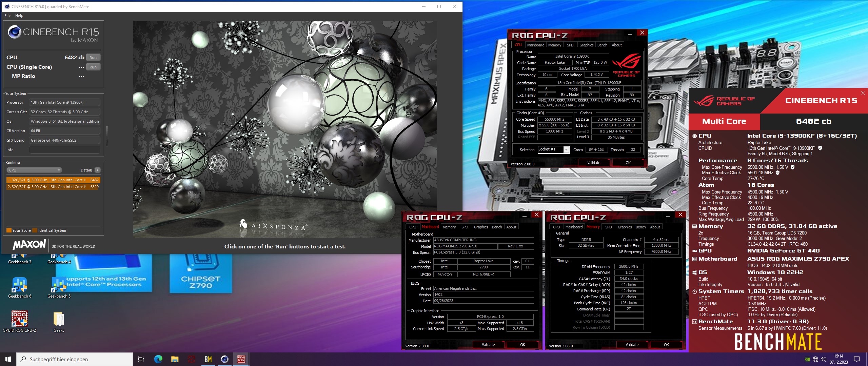Open the Geeks folder on desktop
Viewport: 868px width, 366px height.
[59, 321]
